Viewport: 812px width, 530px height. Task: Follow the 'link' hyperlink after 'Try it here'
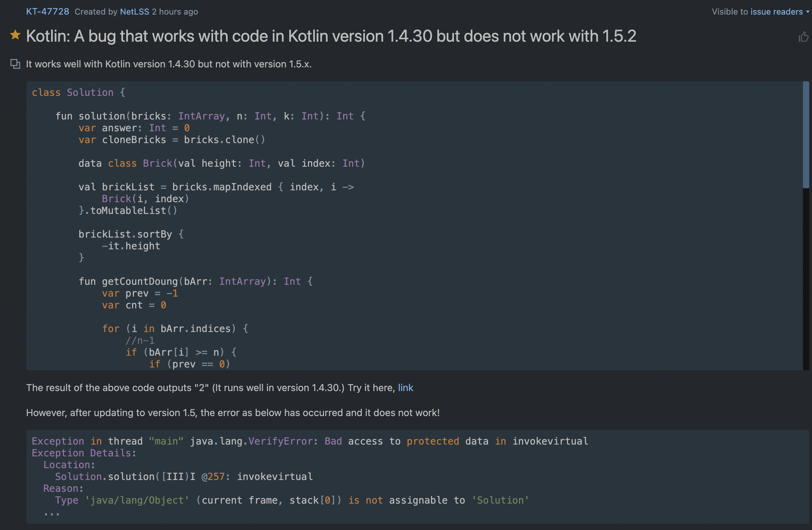click(x=405, y=388)
